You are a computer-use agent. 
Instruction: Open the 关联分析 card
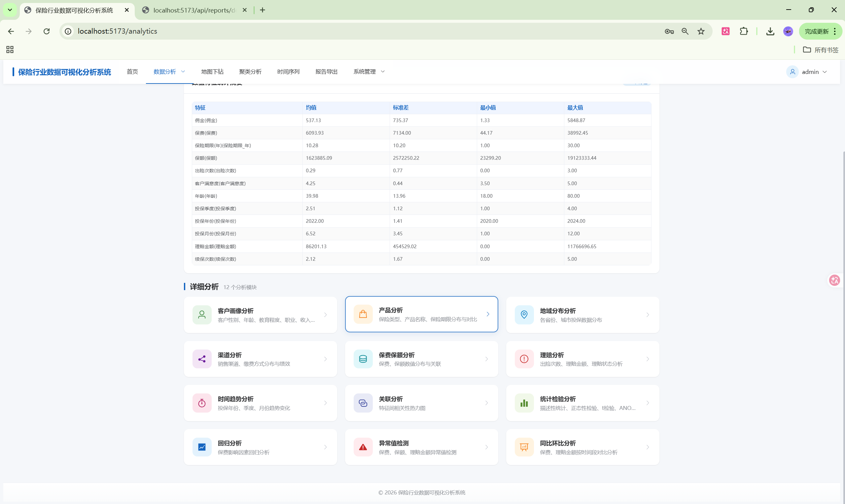tap(421, 403)
